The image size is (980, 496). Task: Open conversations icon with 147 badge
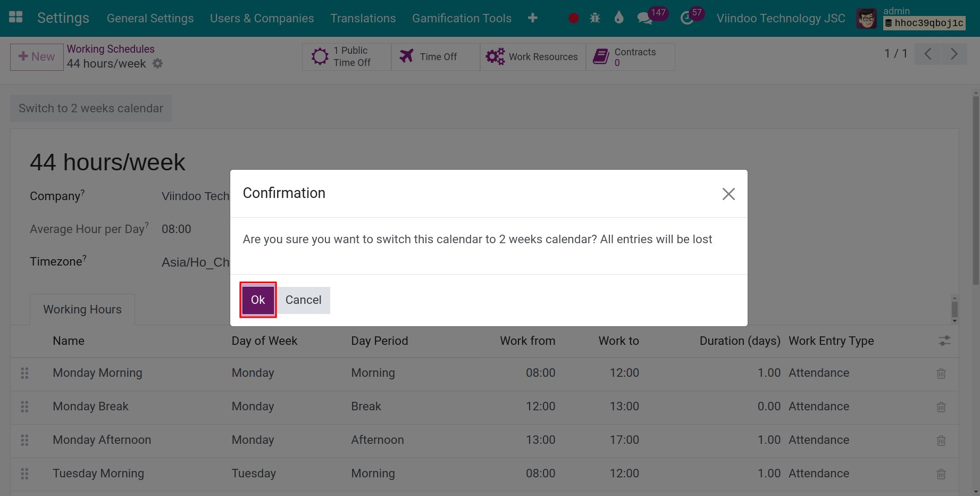(646, 18)
